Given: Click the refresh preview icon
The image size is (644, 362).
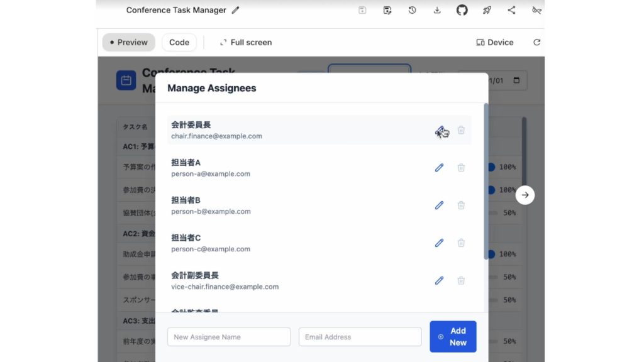Looking at the screenshot, I should point(536,43).
